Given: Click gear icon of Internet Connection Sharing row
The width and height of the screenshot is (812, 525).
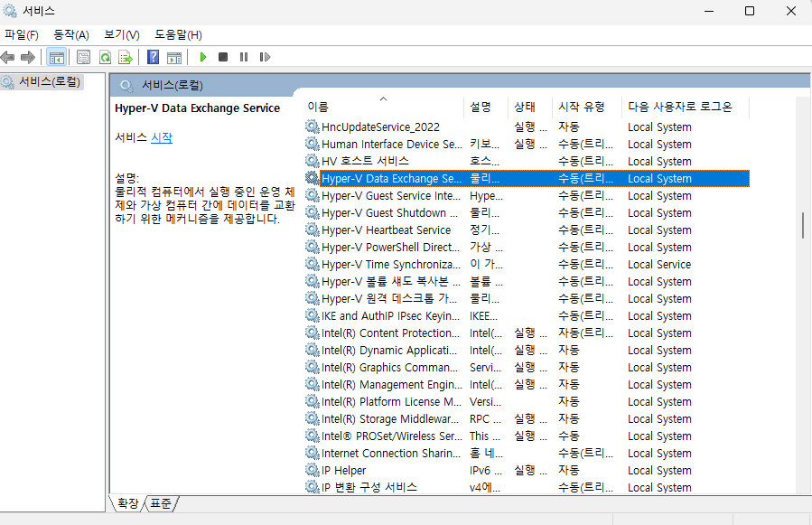Looking at the screenshot, I should point(313,453).
